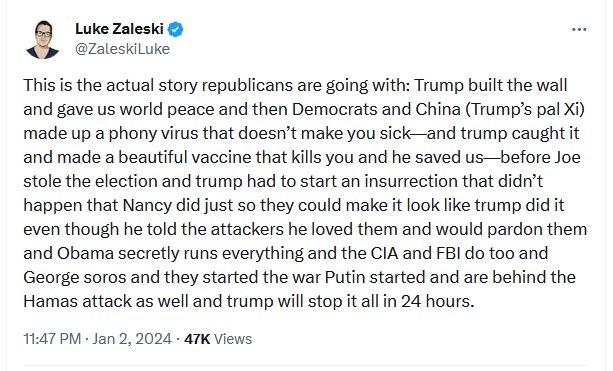This screenshot has width=613, height=371.
Task: Click the name 'Obama' in the tweet
Action: [86, 253]
